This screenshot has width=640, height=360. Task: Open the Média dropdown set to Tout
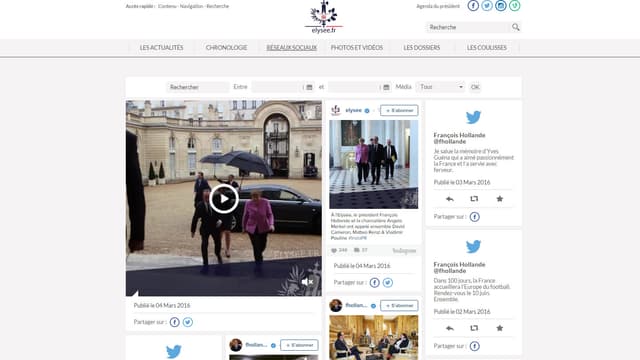click(440, 87)
